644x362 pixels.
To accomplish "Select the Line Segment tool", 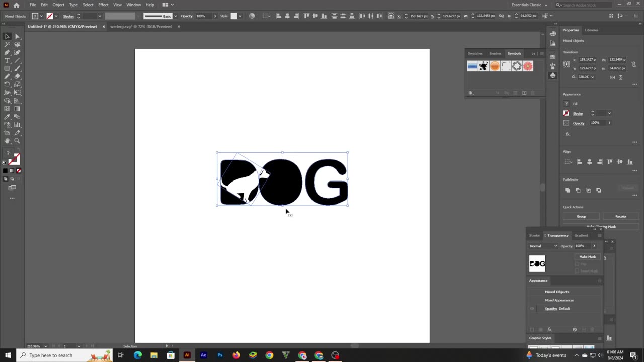I will click(17, 60).
